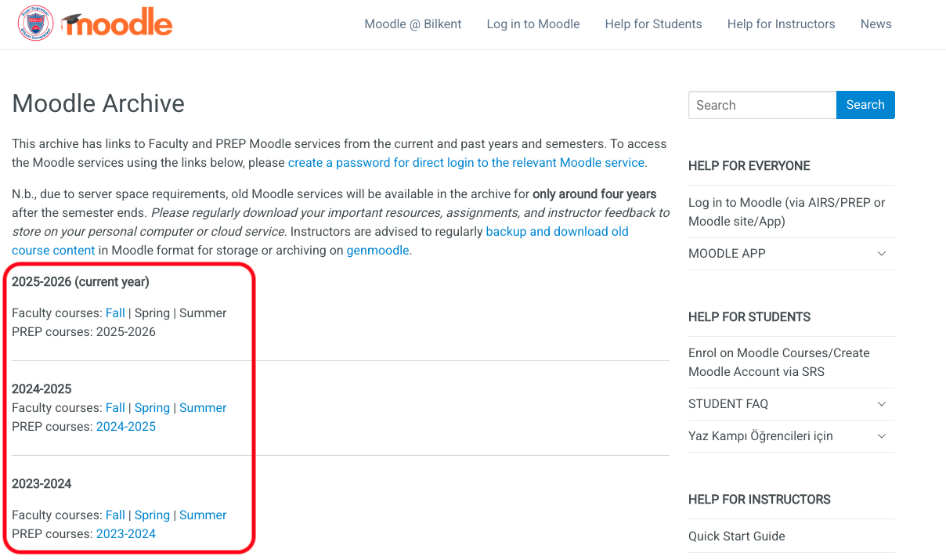Open the News menu item

876,24
